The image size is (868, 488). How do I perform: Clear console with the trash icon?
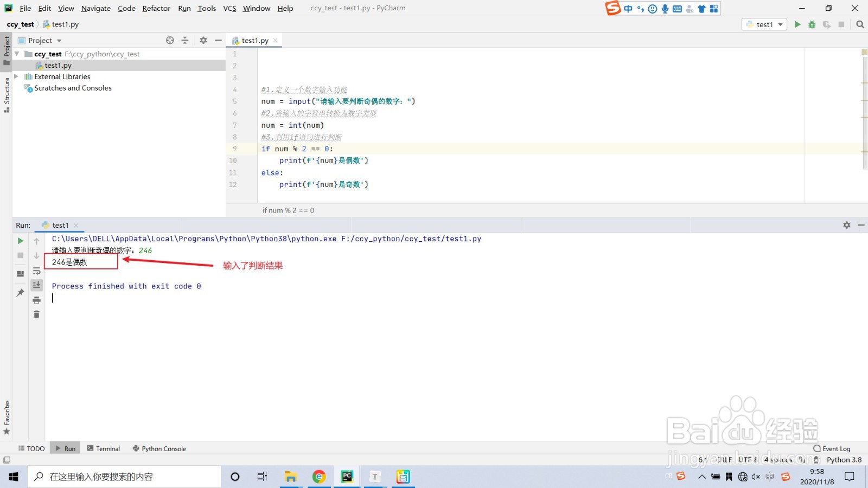click(36, 314)
